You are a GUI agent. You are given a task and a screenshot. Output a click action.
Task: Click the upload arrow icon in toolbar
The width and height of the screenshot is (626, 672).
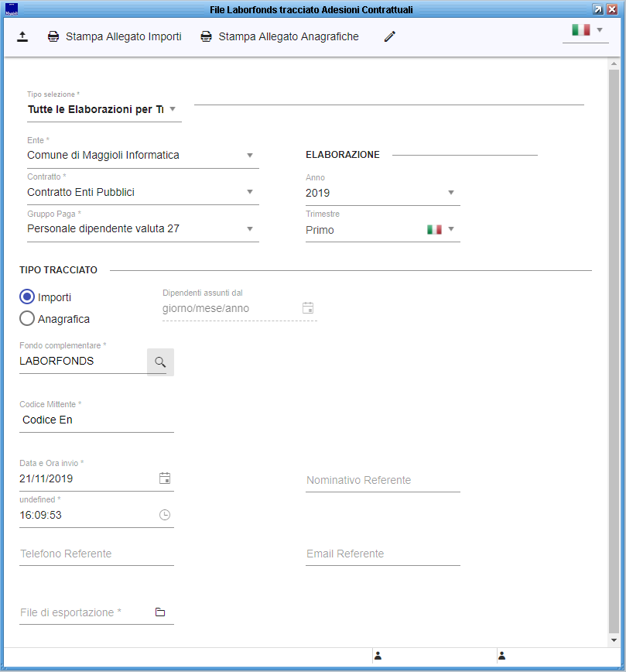22,36
